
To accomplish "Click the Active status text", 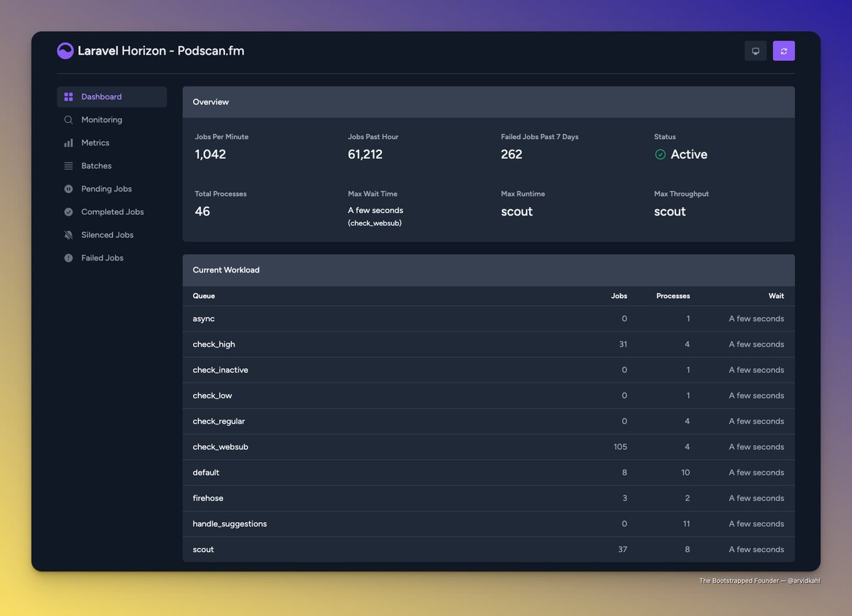I will (689, 155).
